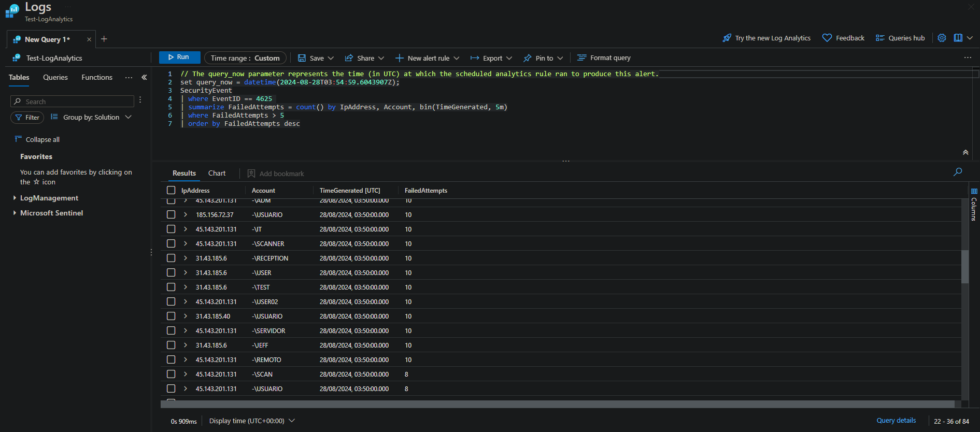Expand the row for account \JEFF

click(186, 345)
